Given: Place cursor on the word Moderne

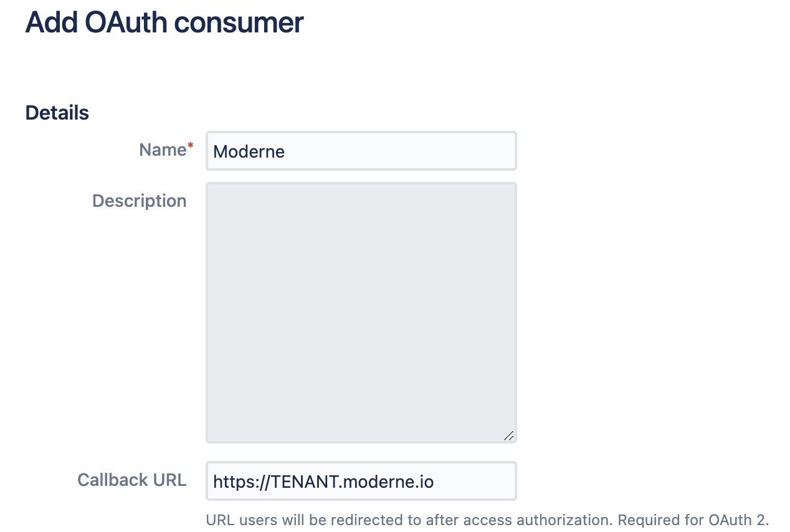Looking at the screenshot, I should pos(249,151).
